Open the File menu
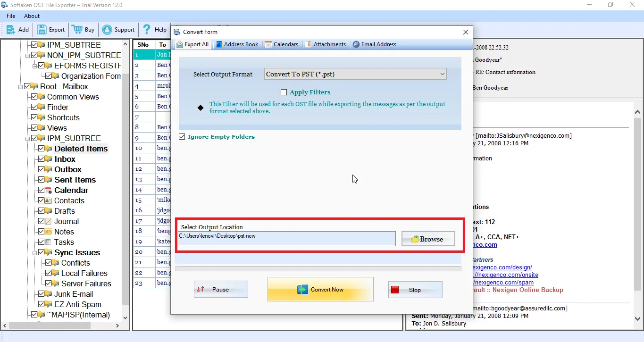 [x=11, y=16]
